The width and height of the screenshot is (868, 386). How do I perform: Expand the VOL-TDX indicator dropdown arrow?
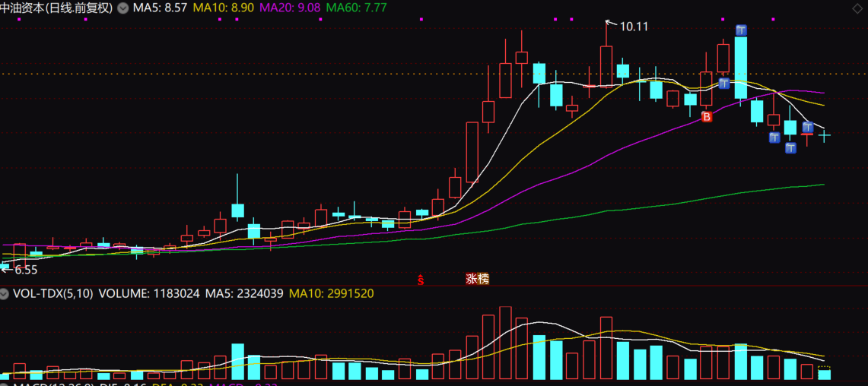point(5,293)
